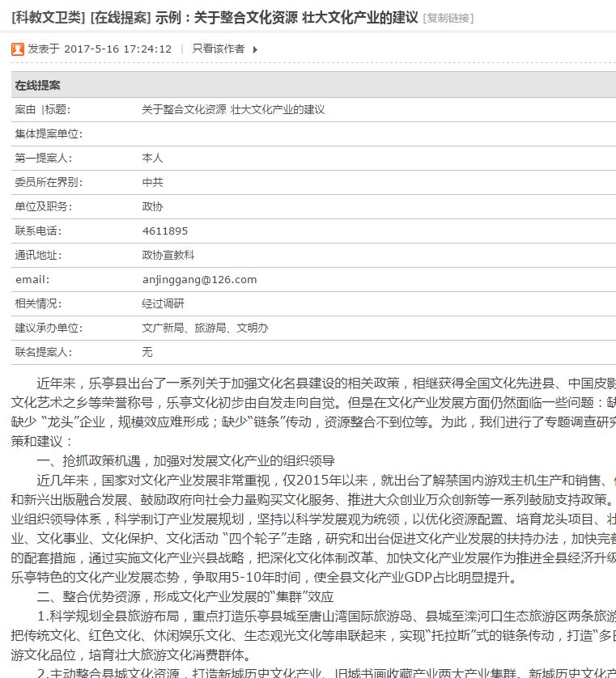Click the paragraph starting 1.科学规划全县旅游布局
Screen dimensions: 616x678
[313, 635]
